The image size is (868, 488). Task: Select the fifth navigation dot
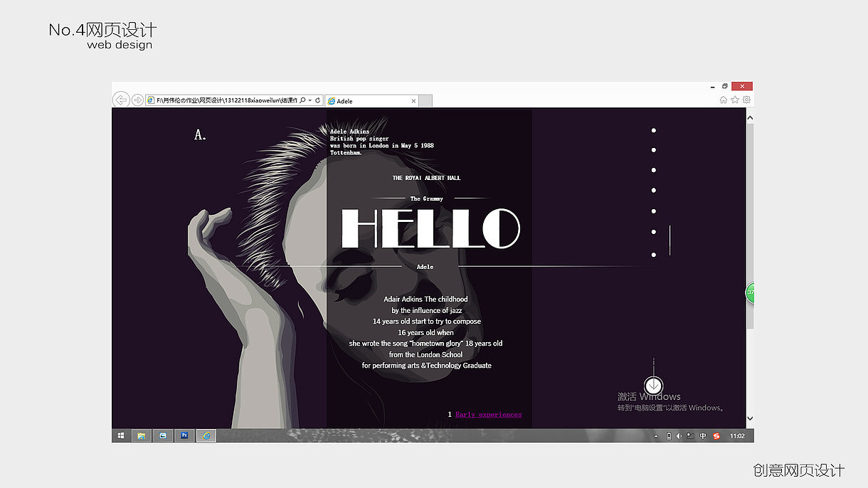click(x=654, y=211)
